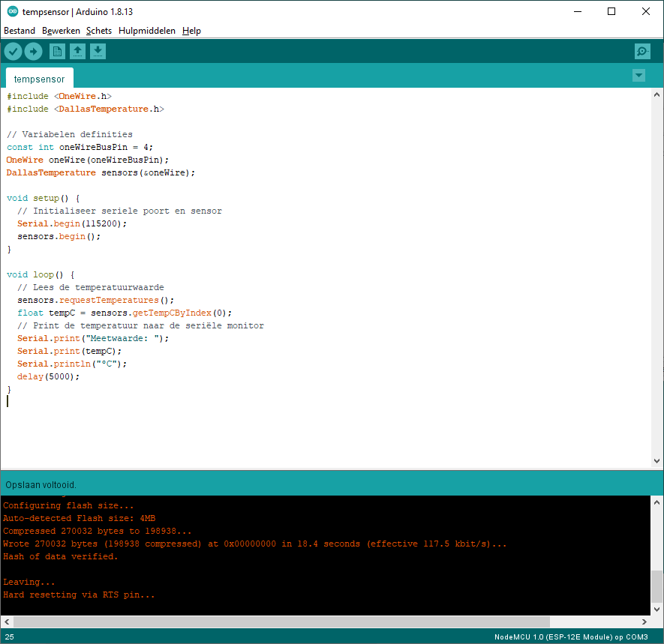Click the 'Wrote 270032 bytes' console line

[255, 544]
